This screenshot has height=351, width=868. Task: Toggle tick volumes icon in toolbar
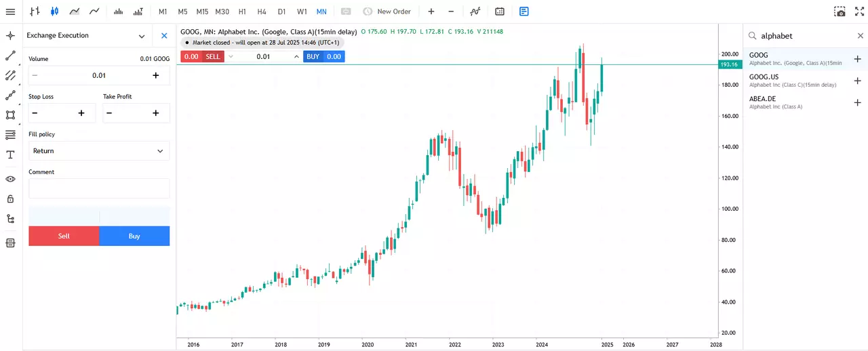pyautogui.click(x=138, y=12)
